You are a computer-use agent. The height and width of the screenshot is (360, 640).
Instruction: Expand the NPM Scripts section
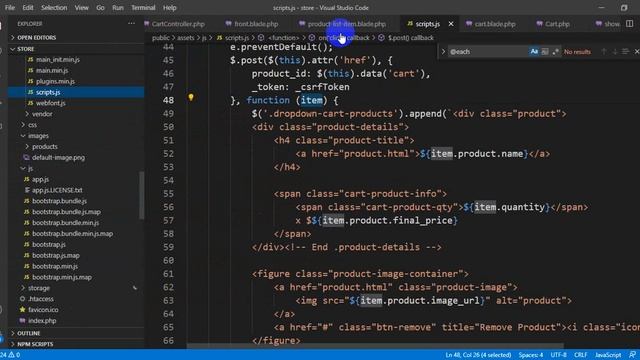click(x=76, y=344)
